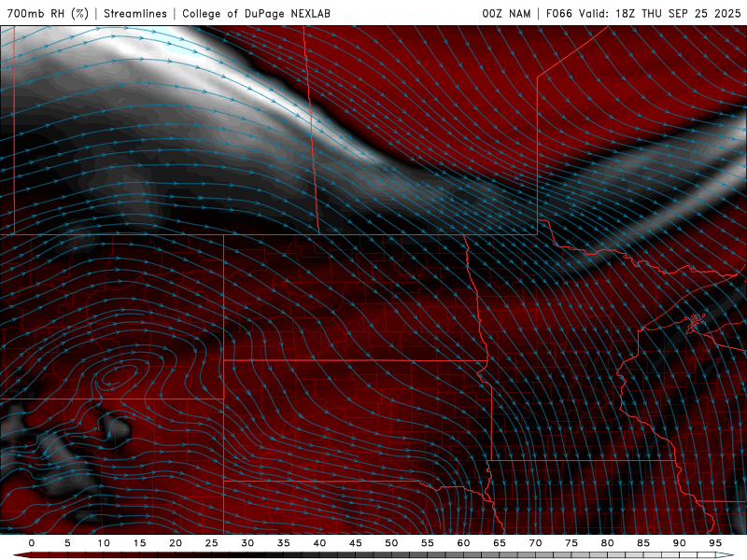
Task: Click the colorbar label "35"
Action: pos(284,543)
